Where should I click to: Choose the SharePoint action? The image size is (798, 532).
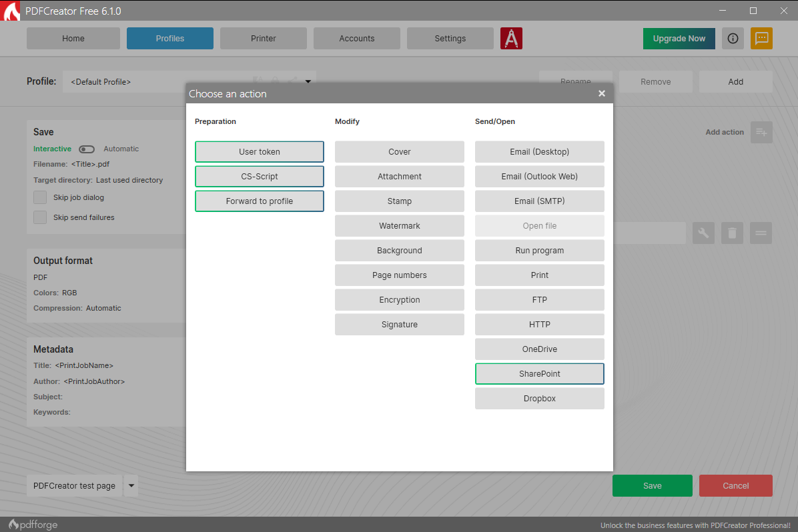(540, 374)
